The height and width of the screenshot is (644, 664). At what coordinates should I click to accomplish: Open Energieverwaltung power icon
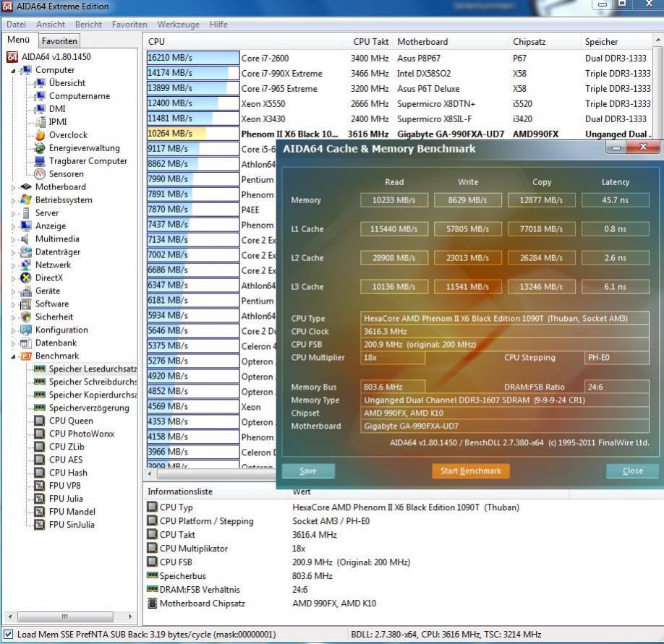(41, 148)
